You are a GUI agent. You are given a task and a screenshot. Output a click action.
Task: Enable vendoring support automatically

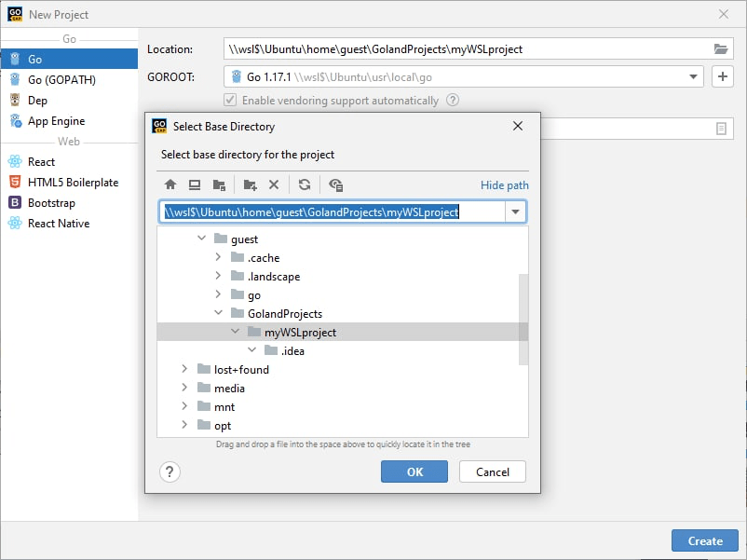(229, 100)
